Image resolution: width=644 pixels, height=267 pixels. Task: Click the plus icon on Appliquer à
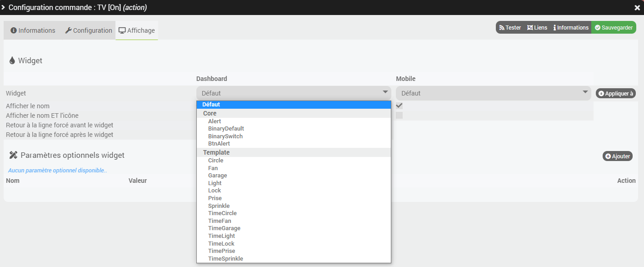(x=602, y=93)
